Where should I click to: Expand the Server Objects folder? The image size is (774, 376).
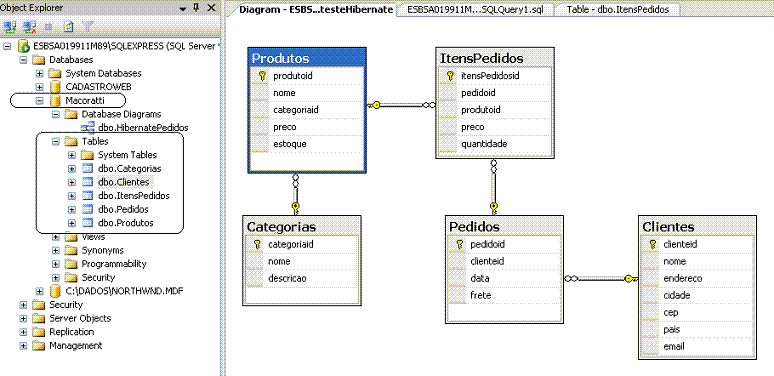[x=23, y=318]
